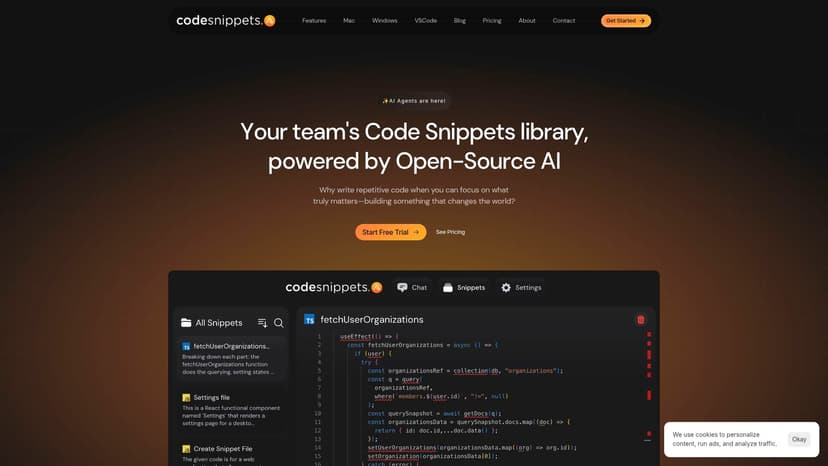Go to the VSCode page
This screenshot has width=828, height=466.
(x=425, y=21)
